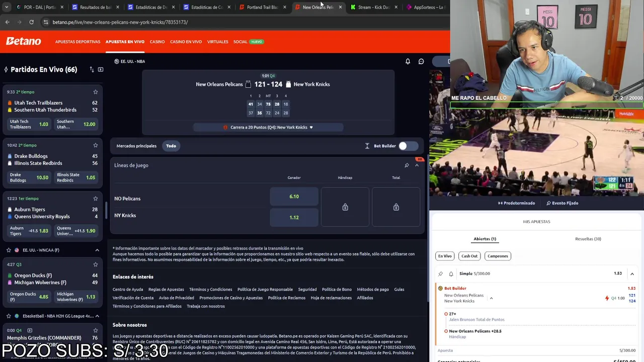Star the Ebasketball NBA H2H league
This screenshot has height=362, width=644.
tap(9, 316)
